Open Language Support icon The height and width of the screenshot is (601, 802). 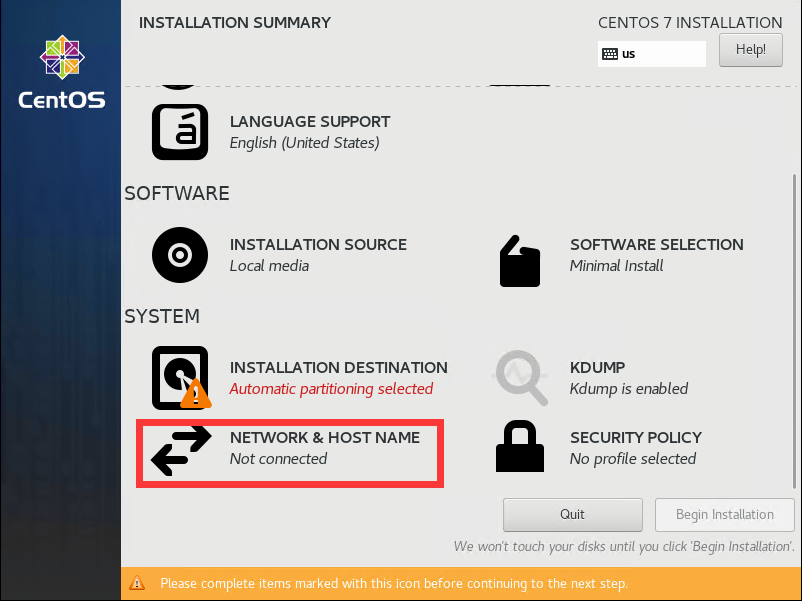180,132
